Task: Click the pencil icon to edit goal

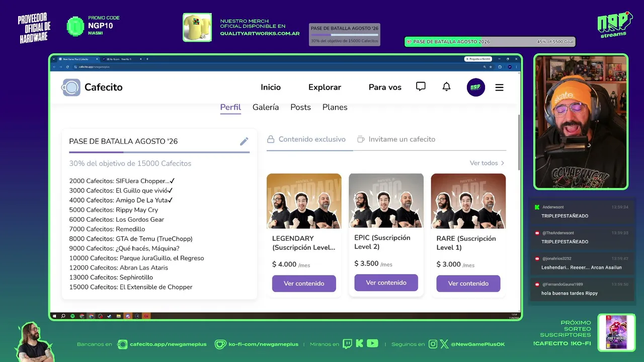Action: (x=244, y=141)
